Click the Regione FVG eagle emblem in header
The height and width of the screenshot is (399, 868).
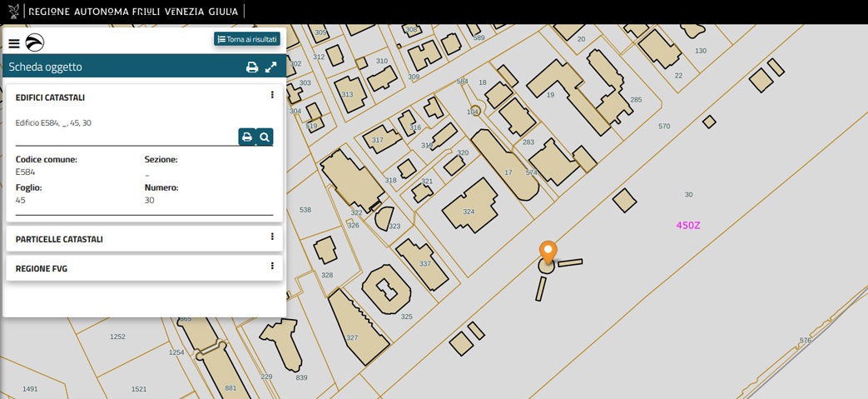pyautogui.click(x=13, y=12)
